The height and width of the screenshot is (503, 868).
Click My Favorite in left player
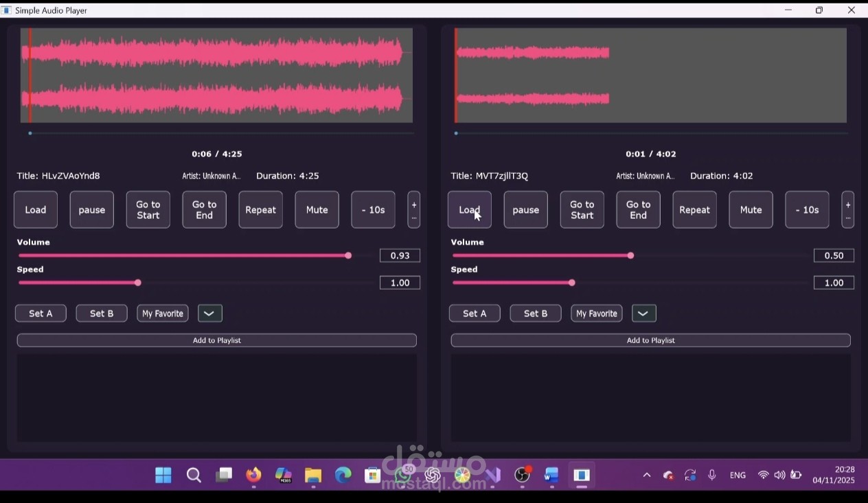pos(163,314)
